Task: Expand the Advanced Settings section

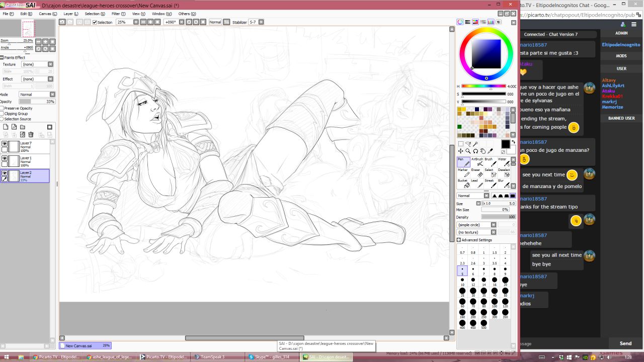Action: coord(459,240)
